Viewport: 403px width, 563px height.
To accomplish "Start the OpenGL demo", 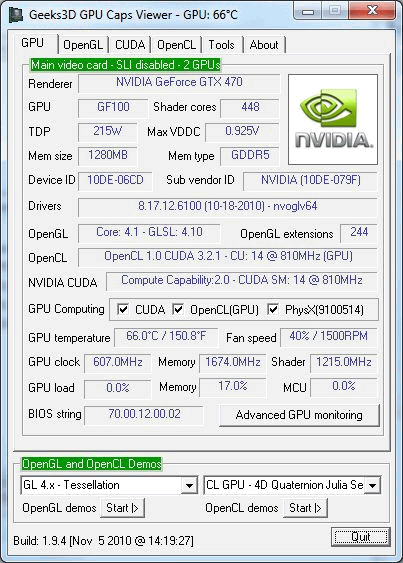I will 122,508.
